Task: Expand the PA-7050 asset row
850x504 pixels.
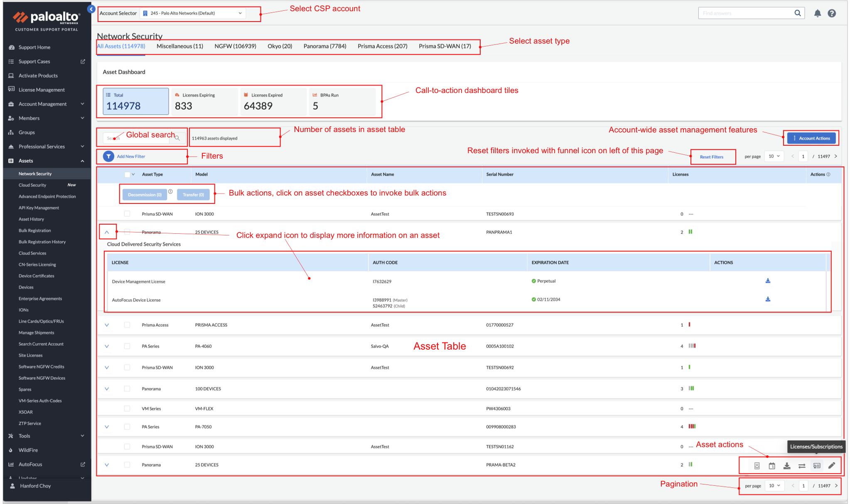Action: tap(107, 426)
